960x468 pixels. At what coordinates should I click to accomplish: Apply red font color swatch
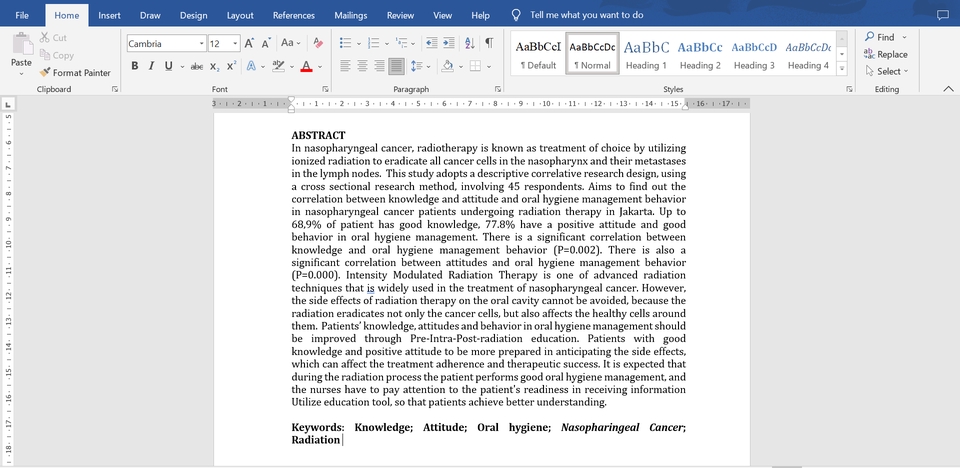click(307, 66)
